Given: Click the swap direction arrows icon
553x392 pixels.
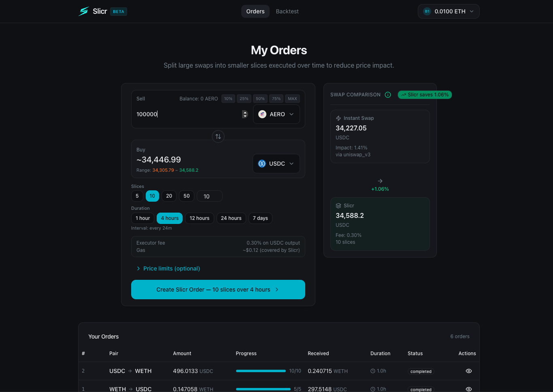Looking at the screenshot, I should click(x=218, y=136).
